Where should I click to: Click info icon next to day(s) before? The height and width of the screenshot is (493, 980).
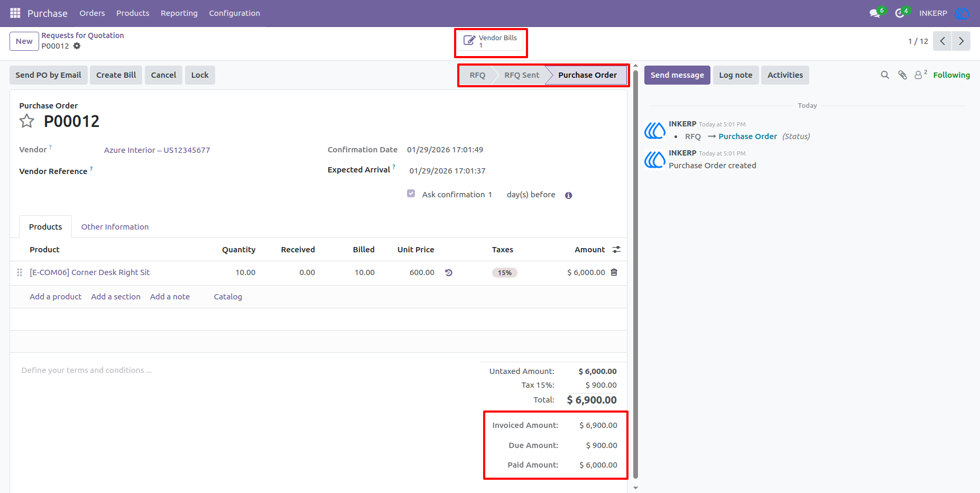569,195
